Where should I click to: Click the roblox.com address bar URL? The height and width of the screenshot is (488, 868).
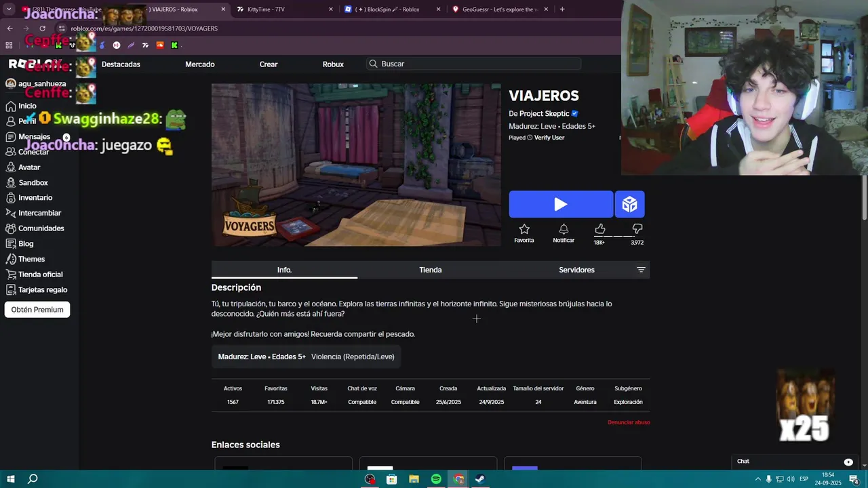pos(144,28)
